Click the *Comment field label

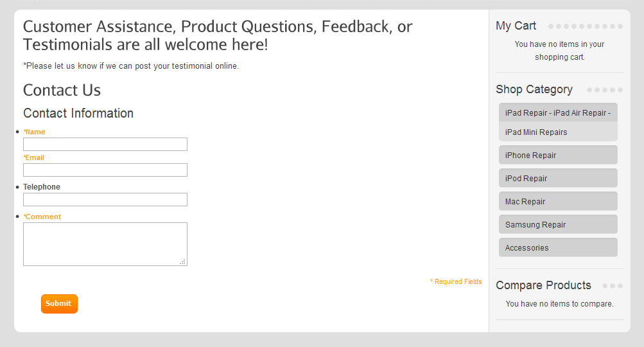tap(42, 217)
